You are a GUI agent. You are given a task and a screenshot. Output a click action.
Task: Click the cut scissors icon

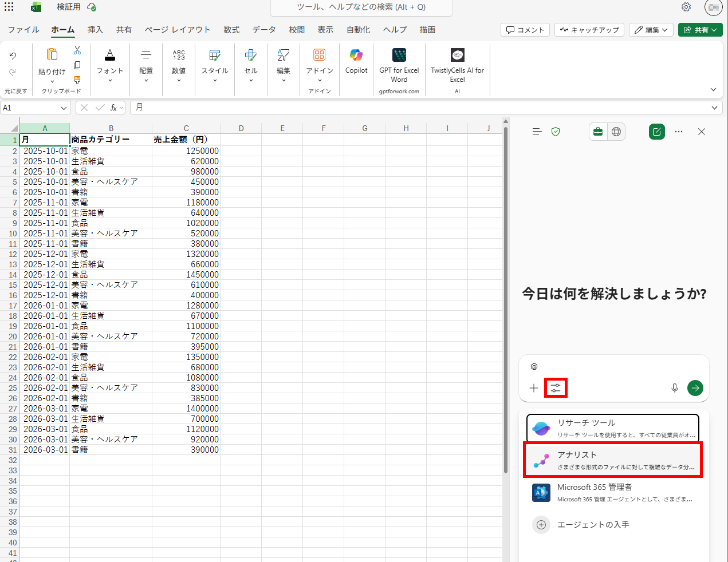coord(77,50)
